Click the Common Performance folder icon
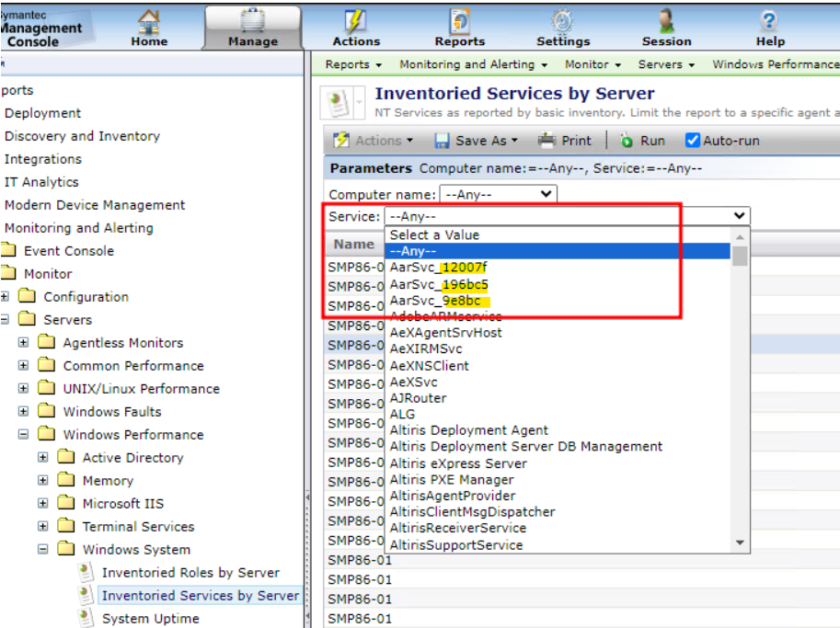The image size is (840, 628). [x=47, y=365]
